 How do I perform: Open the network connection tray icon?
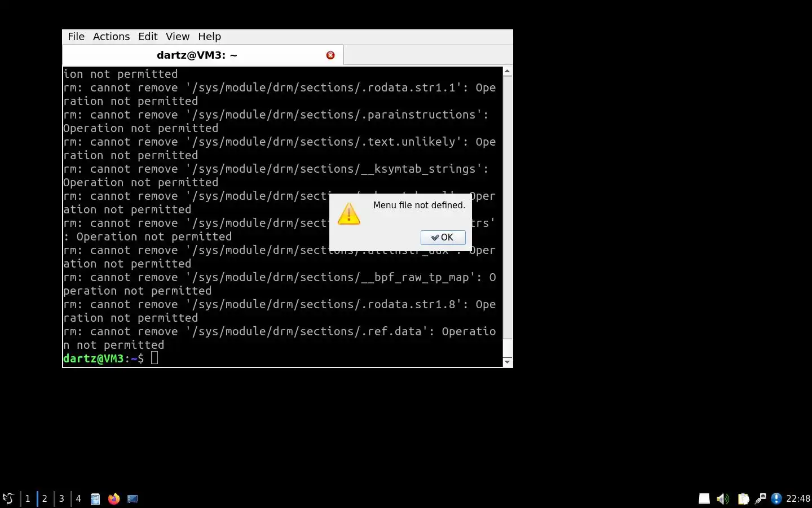(760, 498)
